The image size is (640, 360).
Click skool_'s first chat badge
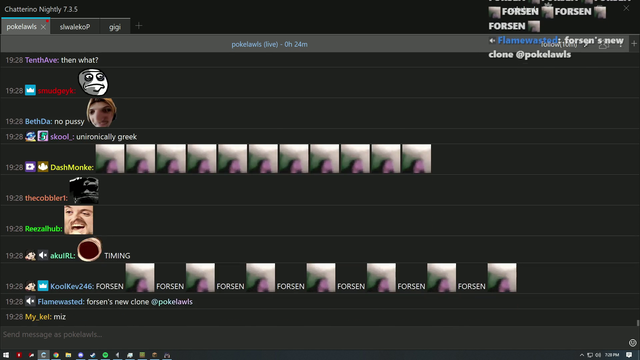[x=30, y=136]
